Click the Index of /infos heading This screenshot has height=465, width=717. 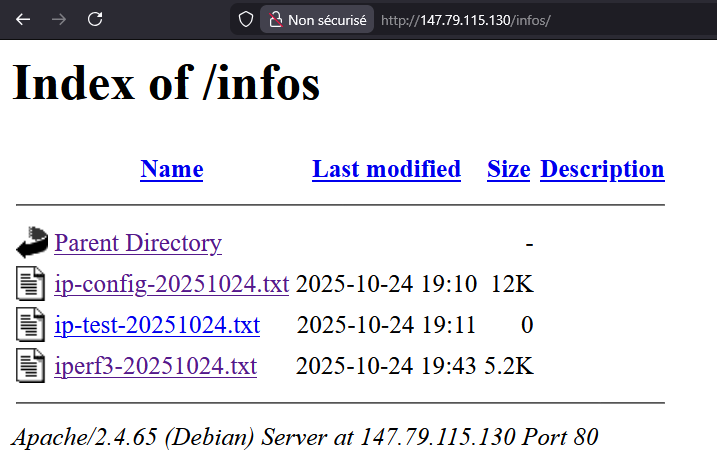coord(166,84)
